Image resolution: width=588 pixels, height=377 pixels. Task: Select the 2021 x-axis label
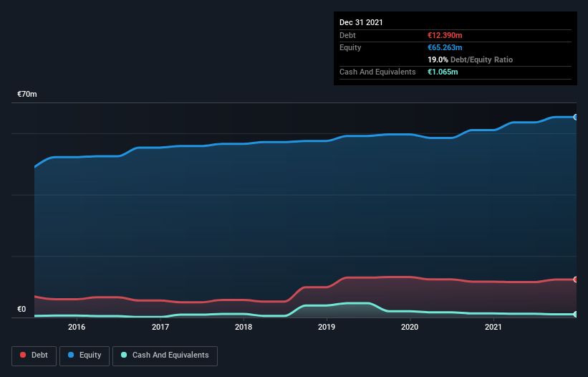[x=493, y=327]
